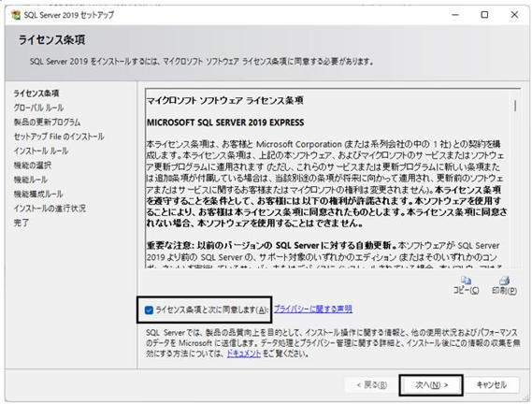Select インストール ルール step in sidebar
532x404 pixels.
[41, 151]
